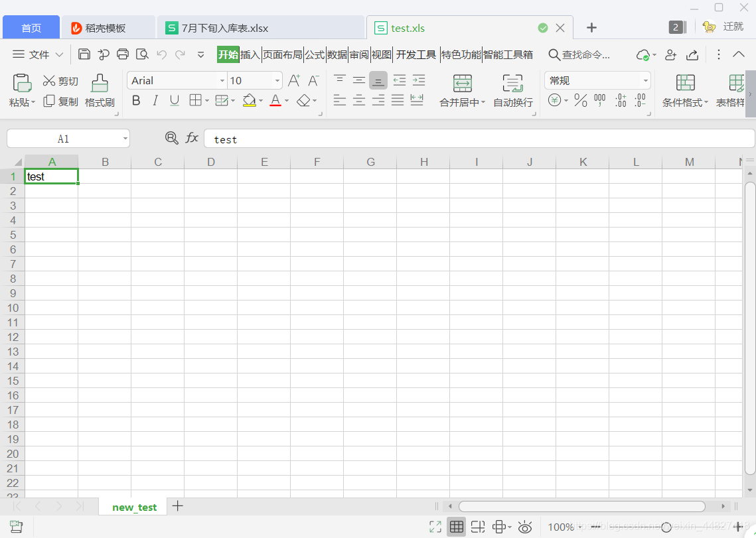Apply percent style format

pos(581,100)
